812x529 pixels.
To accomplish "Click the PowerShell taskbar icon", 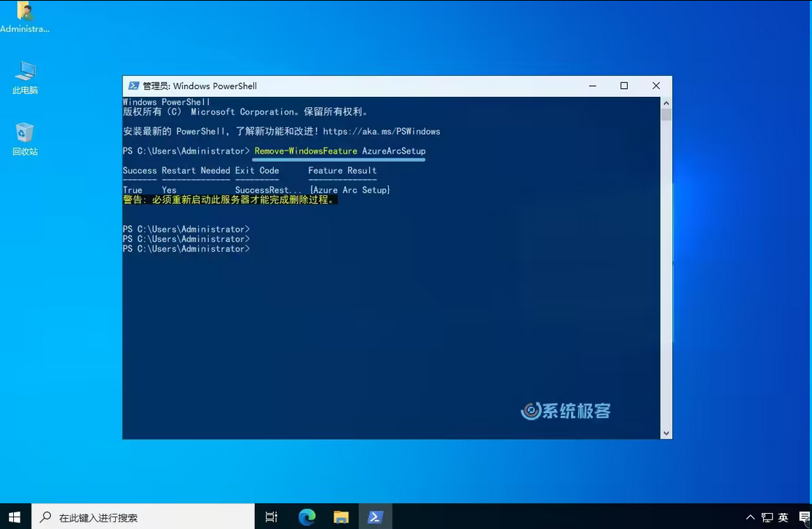I will pos(375,517).
